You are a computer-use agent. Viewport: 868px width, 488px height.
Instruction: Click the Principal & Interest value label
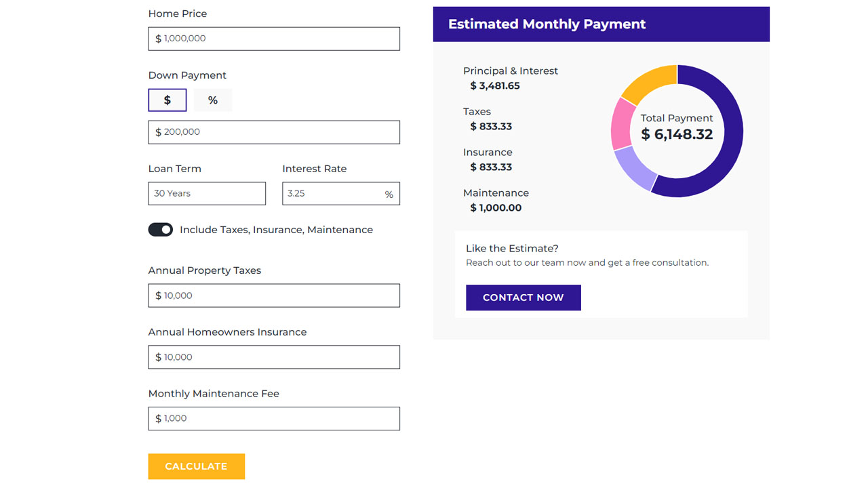(494, 85)
